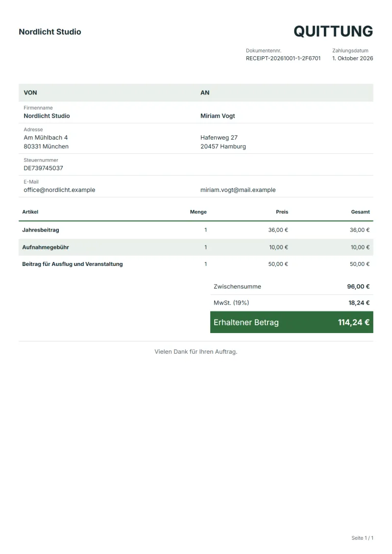Select the payment date 1. Oktober 2026
Viewport: 392px width, 554px height.
coord(352,58)
